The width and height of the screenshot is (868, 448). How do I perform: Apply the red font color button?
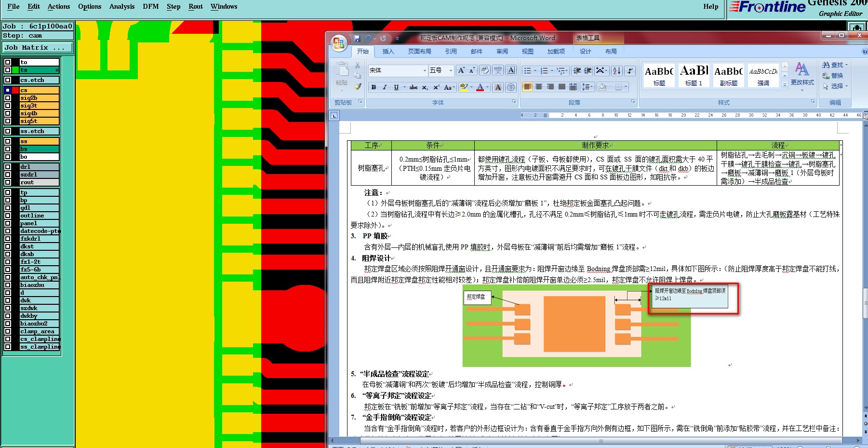pyautogui.click(x=480, y=87)
